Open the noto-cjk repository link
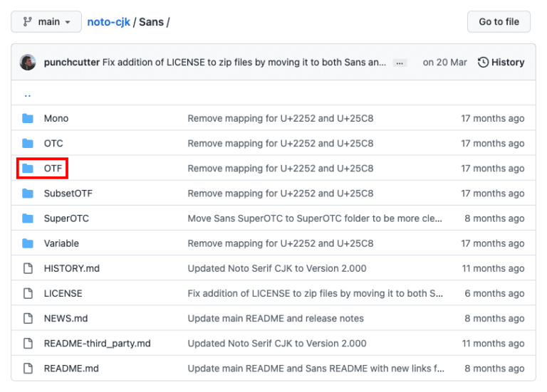 pyautogui.click(x=108, y=21)
